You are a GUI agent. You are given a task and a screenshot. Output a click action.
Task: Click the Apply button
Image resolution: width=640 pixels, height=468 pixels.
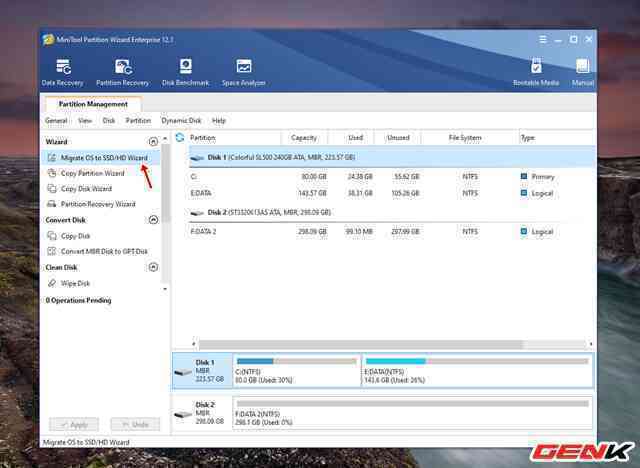[74, 424]
